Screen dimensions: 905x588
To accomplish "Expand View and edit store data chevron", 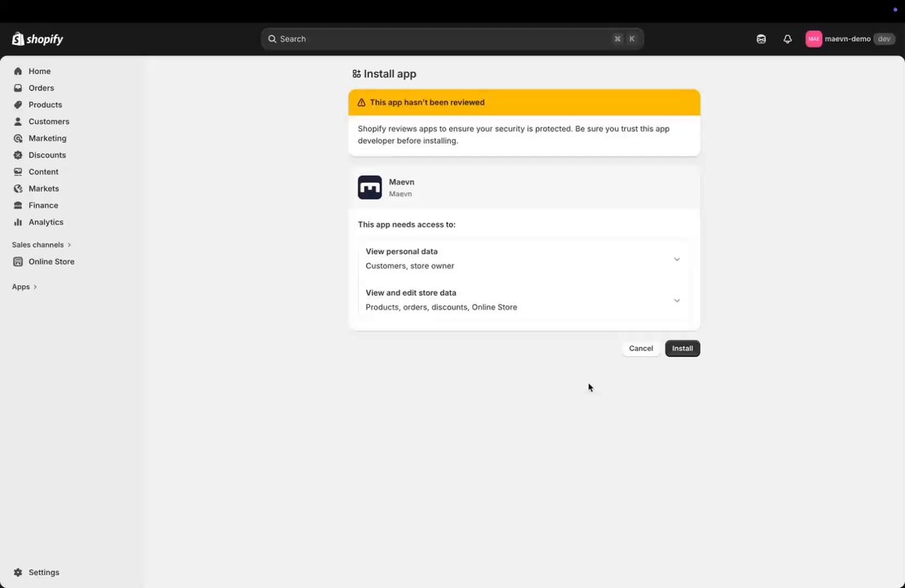I will pos(676,301).
